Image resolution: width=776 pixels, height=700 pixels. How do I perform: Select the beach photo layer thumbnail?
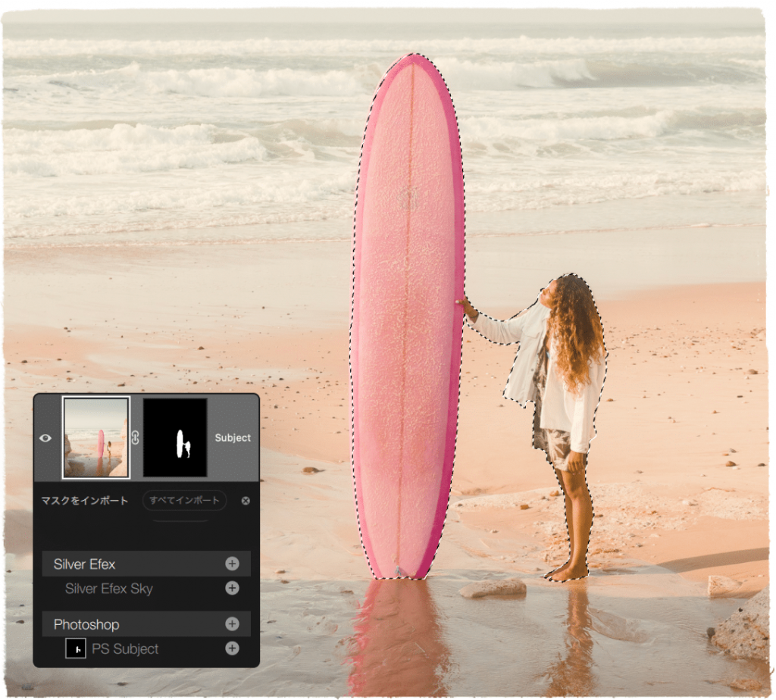tap(96, 437)
